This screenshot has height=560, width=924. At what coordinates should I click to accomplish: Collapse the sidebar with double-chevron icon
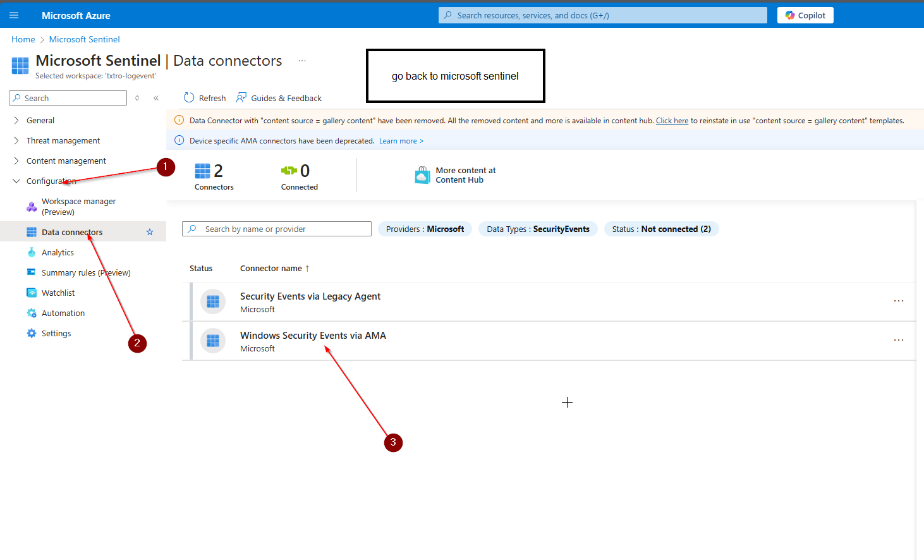click(x=156, y=98)
